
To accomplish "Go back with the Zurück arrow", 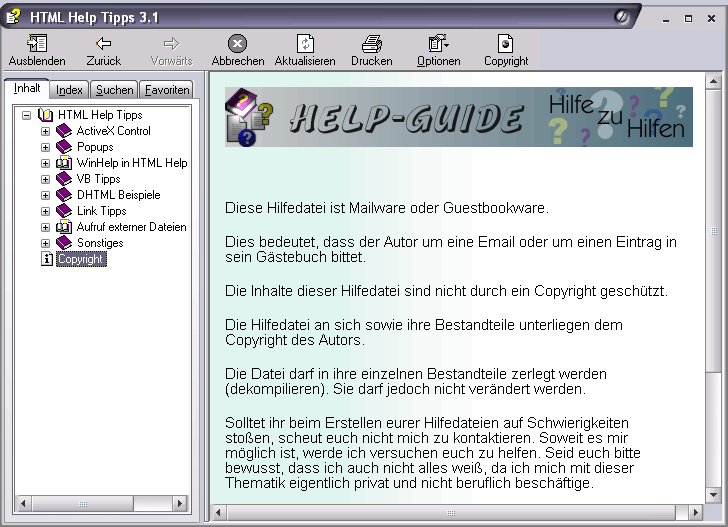I will 104,44.
